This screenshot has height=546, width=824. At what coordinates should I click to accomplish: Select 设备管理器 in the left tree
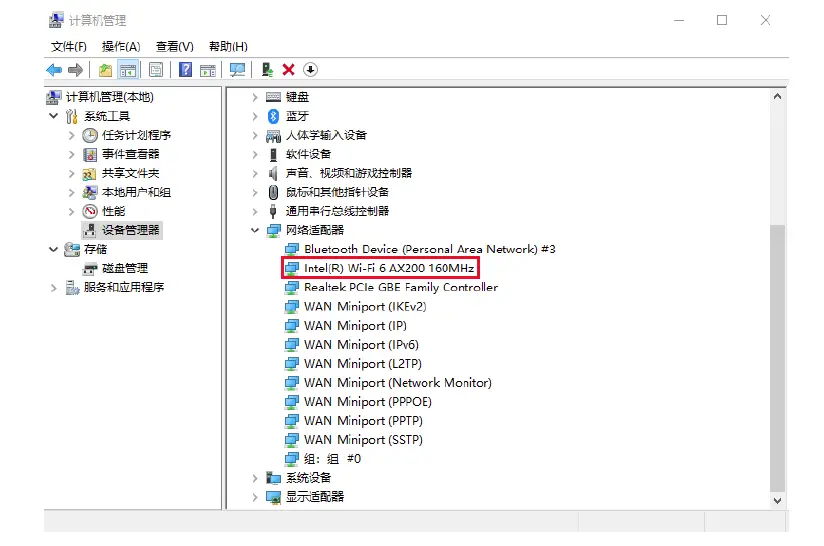click(x=130, y=230)
